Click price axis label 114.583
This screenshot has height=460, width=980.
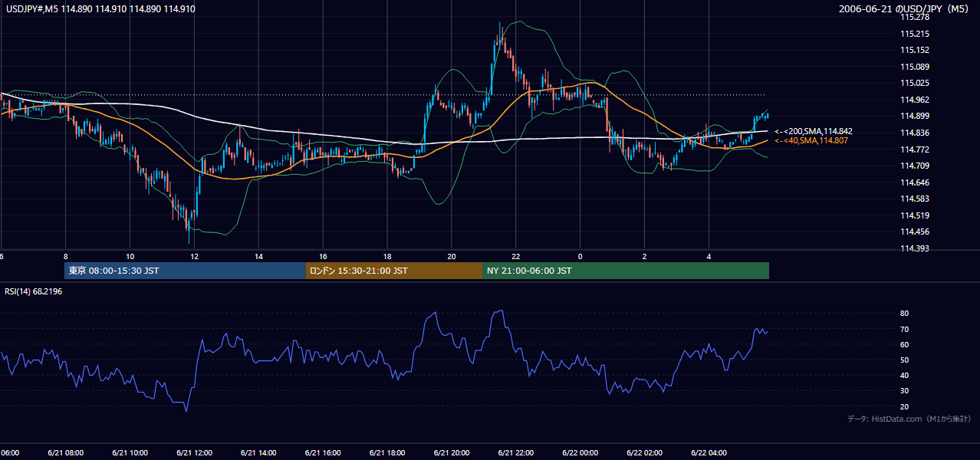[915, 199]
